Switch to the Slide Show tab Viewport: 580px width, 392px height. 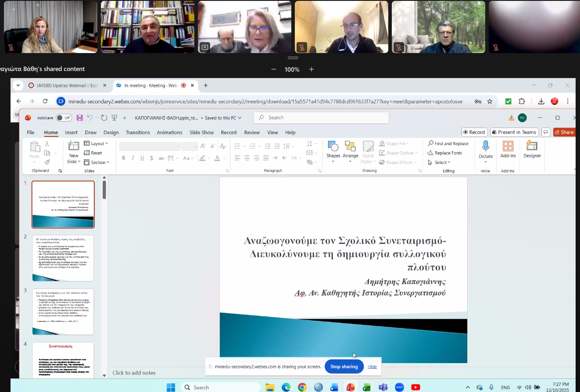[x=201, y=132]
